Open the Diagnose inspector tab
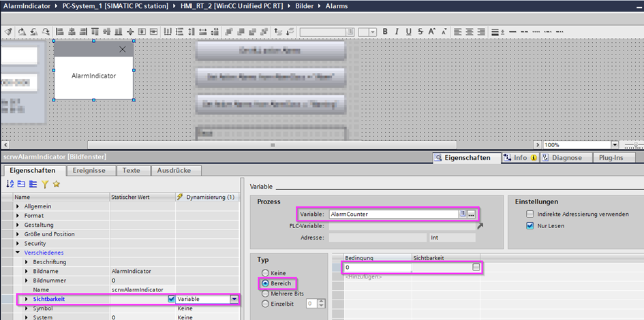Screen dimensions: 644x320 (x=566, y=157)
